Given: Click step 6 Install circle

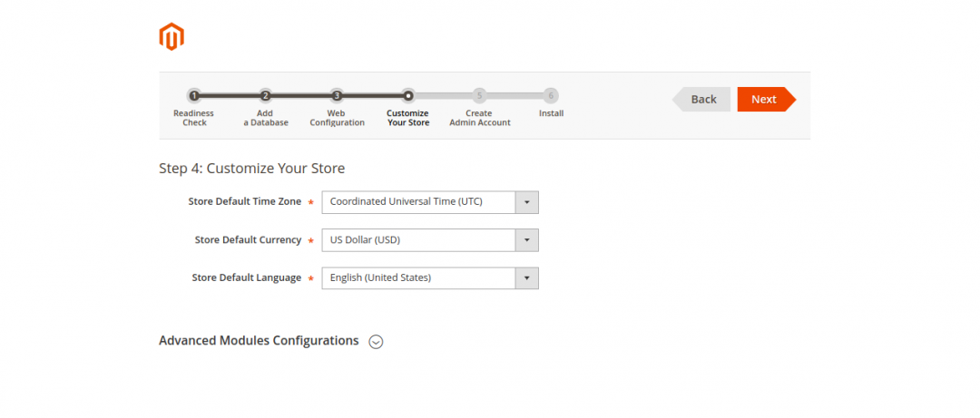Looking at the screenshot, I should click(551, 95).
